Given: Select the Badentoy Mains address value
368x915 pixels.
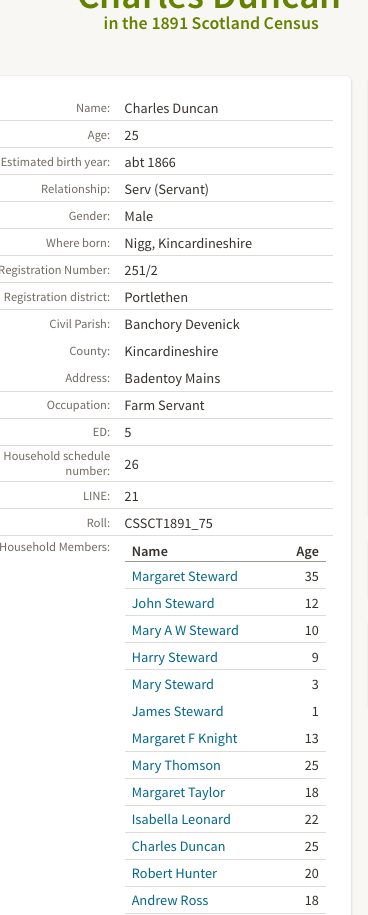Looking at the screenshot, I should click(172, 378).
